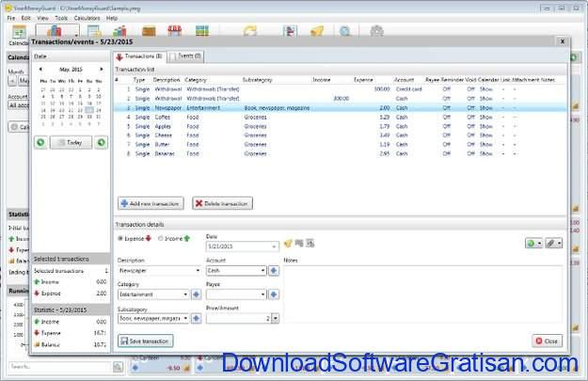
Task: Open the Edit menu
Action: coord(26,18)
